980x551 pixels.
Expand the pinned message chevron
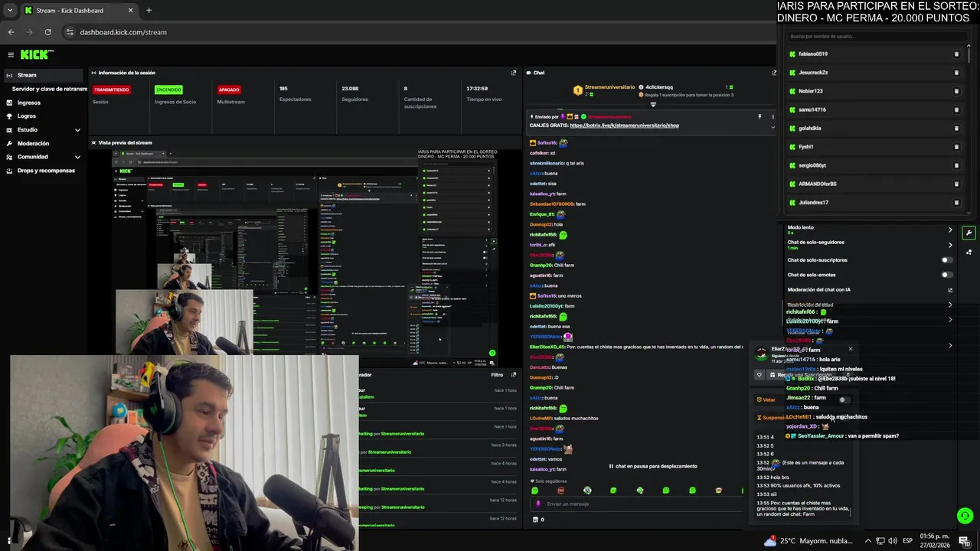[772, 128]
